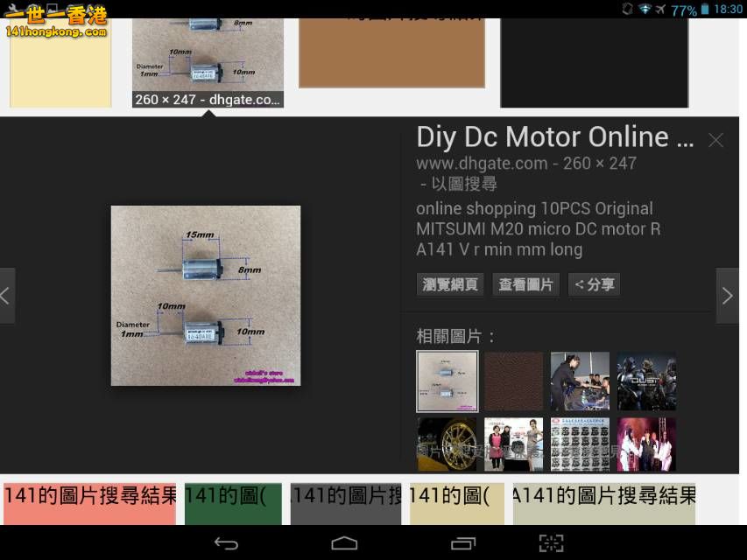This screenshot has height=560, width=747.
Task: Open the gray 141的圖片搜 tile
Action: tap(346, 504)
